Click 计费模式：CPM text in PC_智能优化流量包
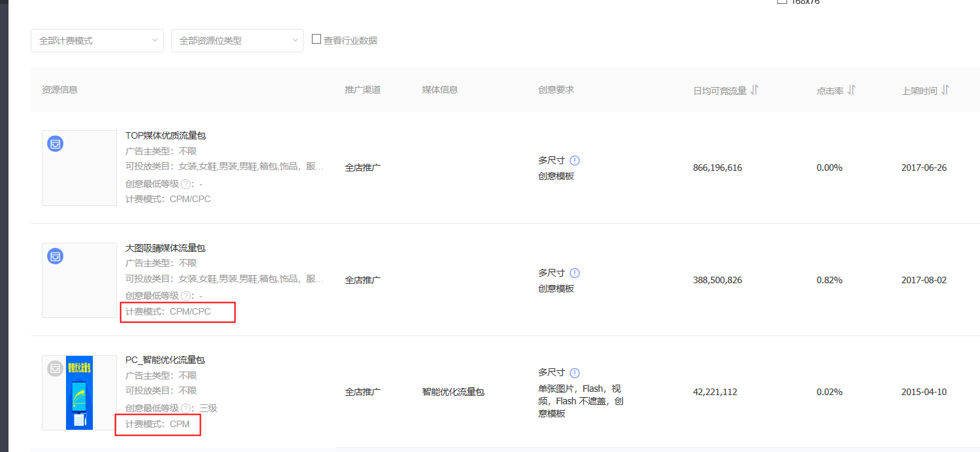Viewport: 980px width, 452px height. pos(158,424)
